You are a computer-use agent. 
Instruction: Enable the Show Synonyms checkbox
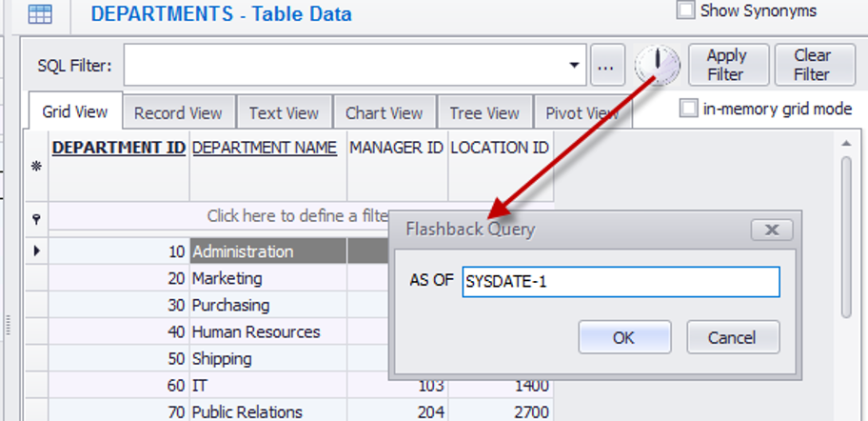(x=685, y=11)
